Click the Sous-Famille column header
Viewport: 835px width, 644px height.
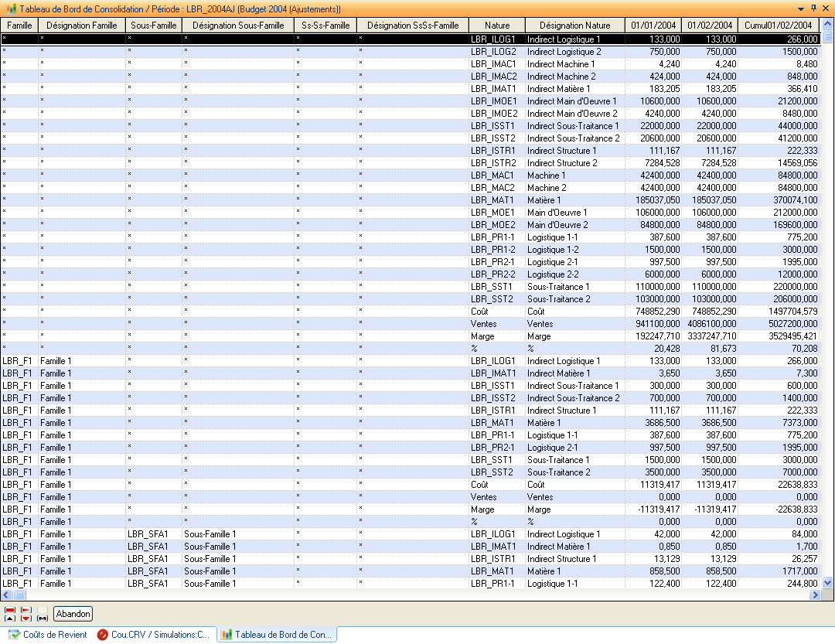[153, 26]
